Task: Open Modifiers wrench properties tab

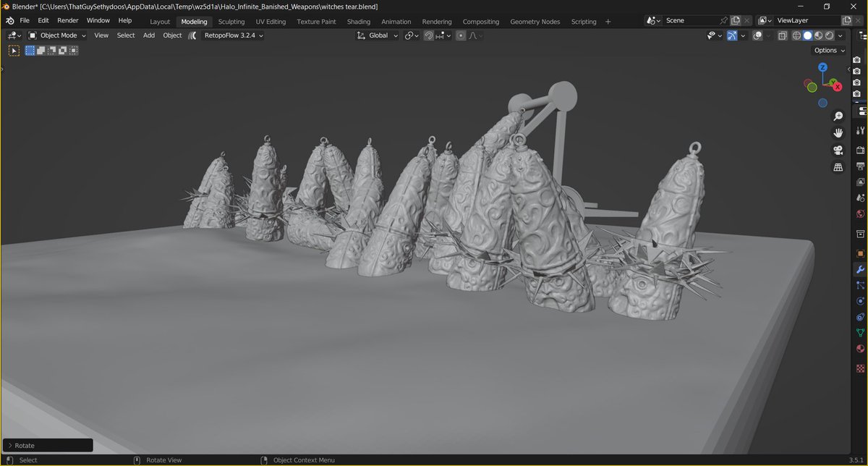Action: [x=860, y=269]
